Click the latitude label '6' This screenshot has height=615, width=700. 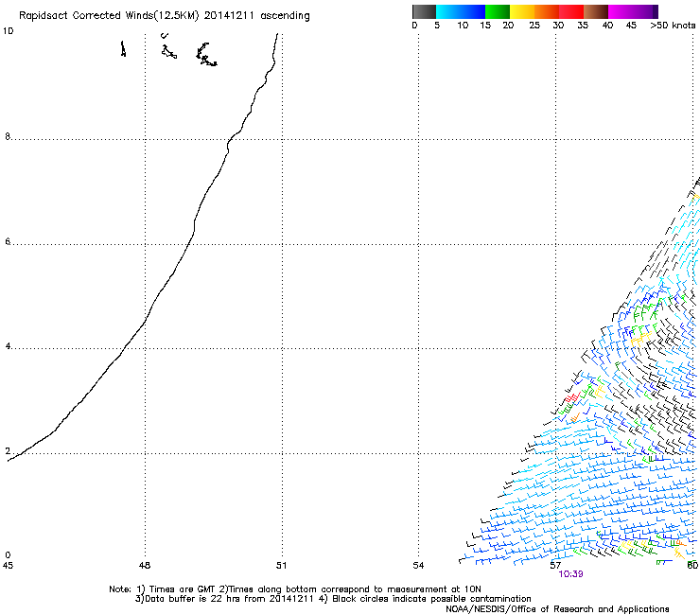tap(8, 241)
